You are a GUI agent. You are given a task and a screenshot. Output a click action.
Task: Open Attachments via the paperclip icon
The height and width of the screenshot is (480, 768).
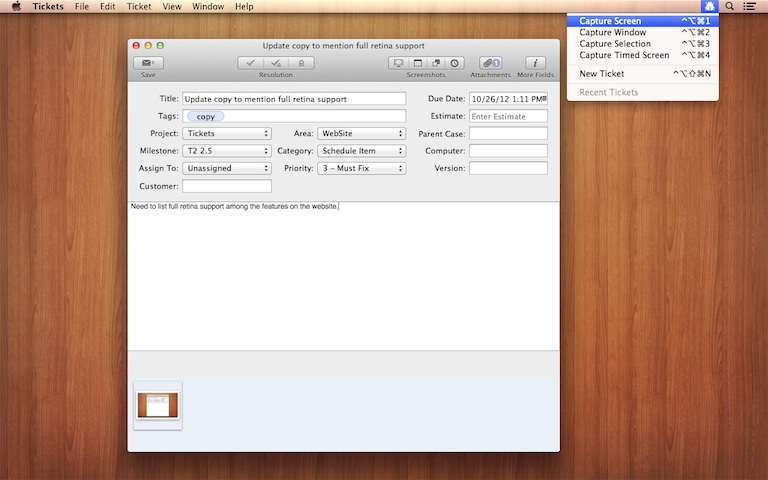tap(490, 63)
